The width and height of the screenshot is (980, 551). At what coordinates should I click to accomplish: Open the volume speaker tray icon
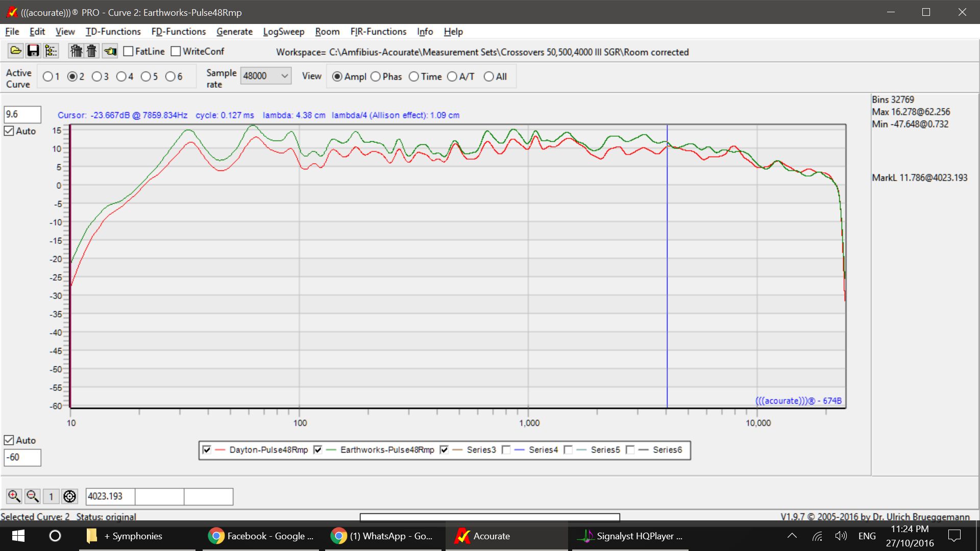pyautogui.click(x=841, y=536)
